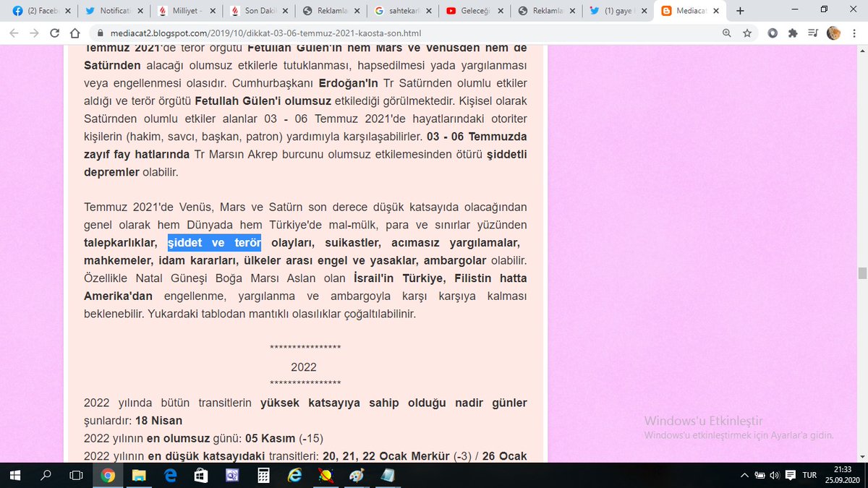Close the Facebook tab
This screenshot has width=868, height=488.
pos(67,10)
